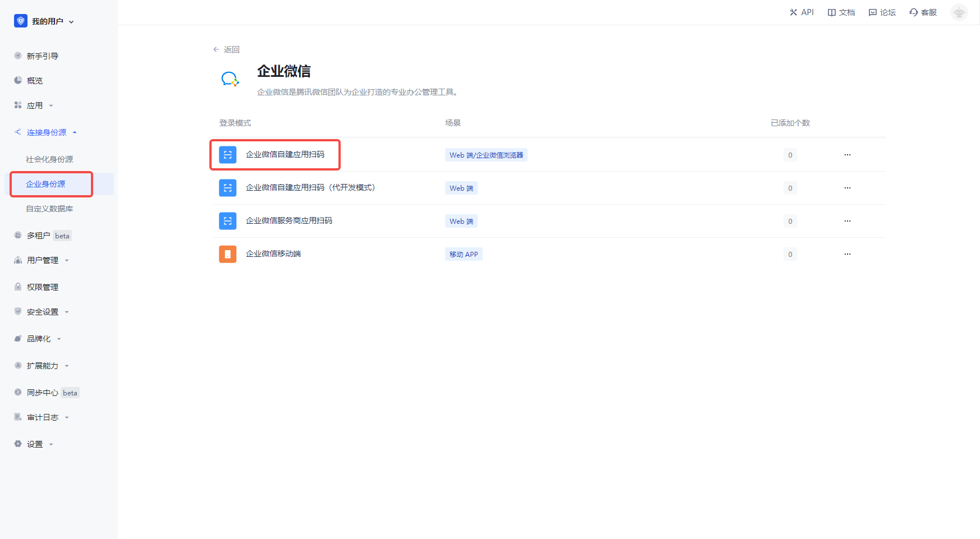The image size is (980, 539).
Task: Expand the 应用 sidebar menu
Action: (35, 105)
